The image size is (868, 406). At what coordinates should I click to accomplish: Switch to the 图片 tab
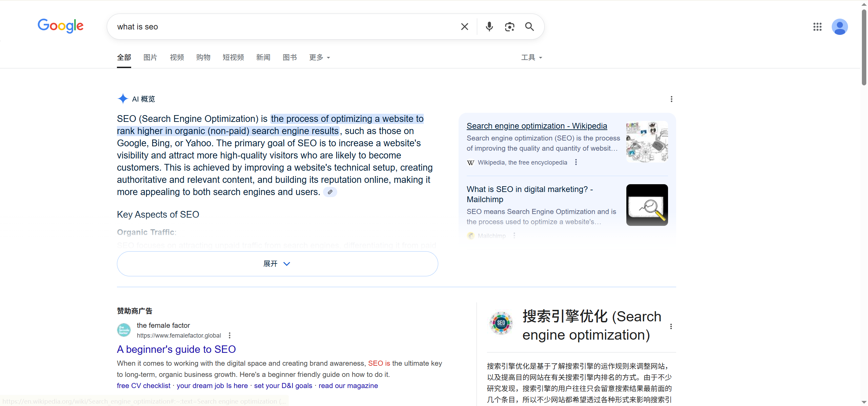[x=150, y=57]
